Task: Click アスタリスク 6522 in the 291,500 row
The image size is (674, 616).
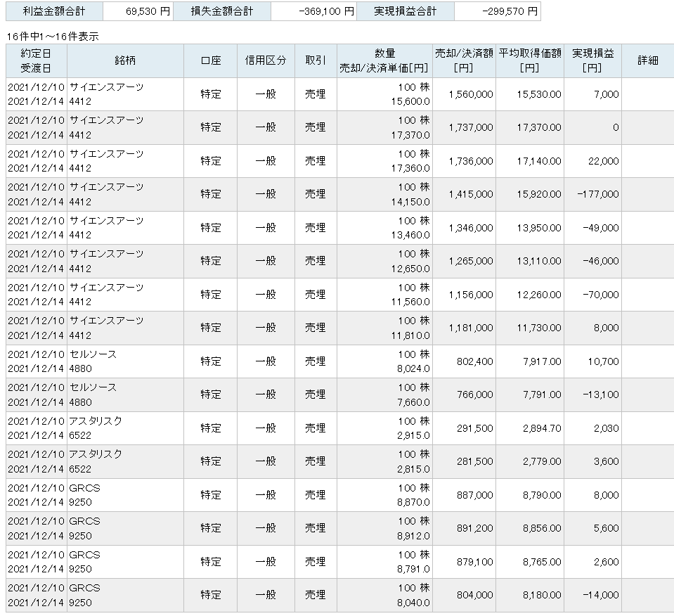Action: 125,428
